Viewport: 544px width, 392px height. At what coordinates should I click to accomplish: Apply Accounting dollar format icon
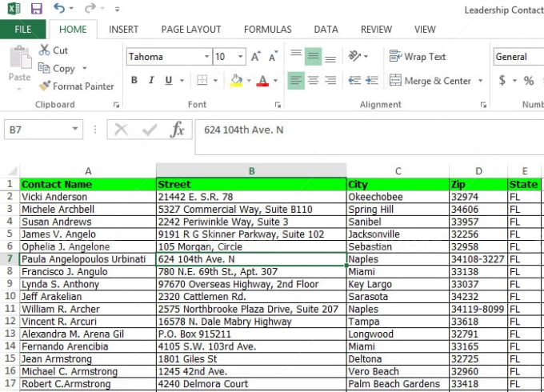[502, 81]
